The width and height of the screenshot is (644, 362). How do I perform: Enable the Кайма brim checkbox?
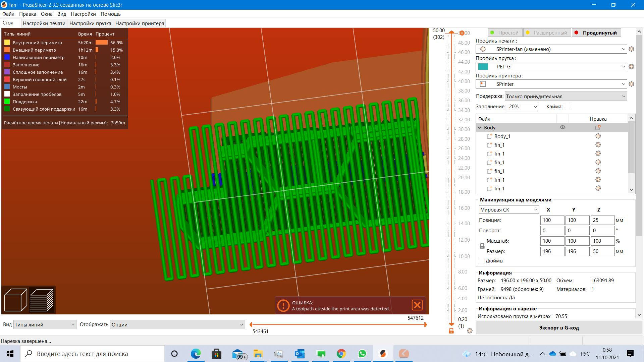click(x=567, y=107)
